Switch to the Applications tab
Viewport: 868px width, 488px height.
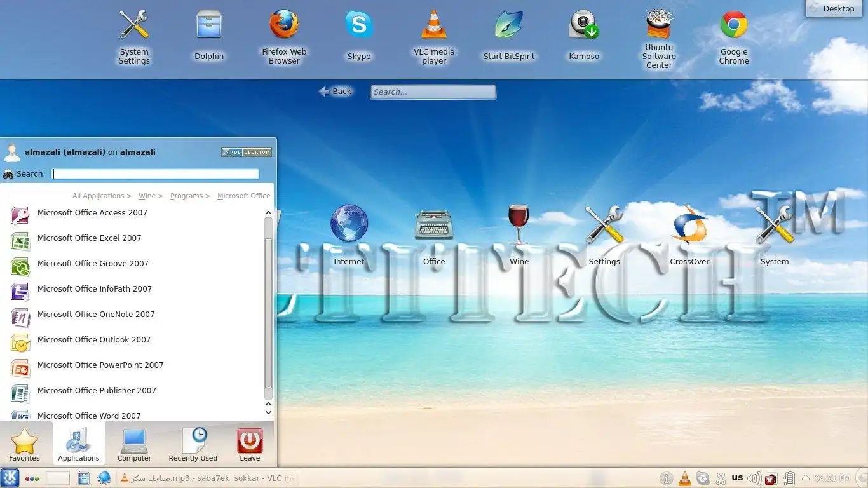pyautogui.click(x=78, y=444)
